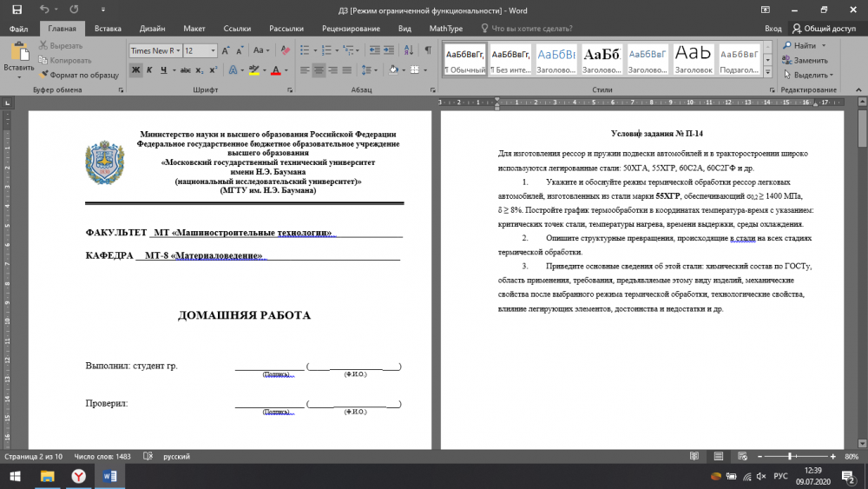Open Yandex Browser from the taskbar
868x489 pixels.
click(78, 476)
